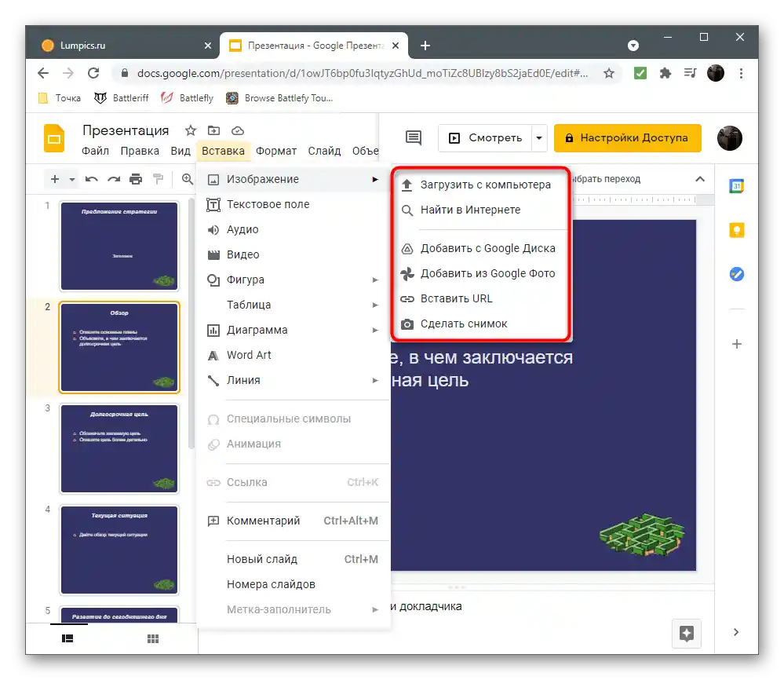Insert Видео from menu
This screenshot has height=680, width=784.
(x=293, y=254)
